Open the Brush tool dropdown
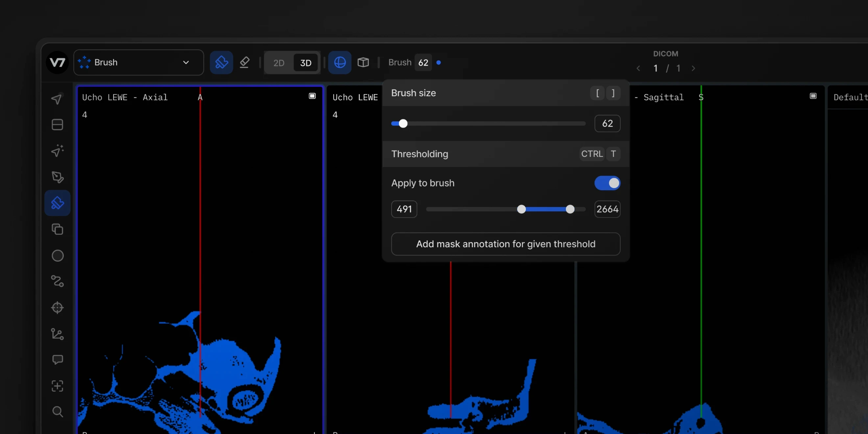 (138, 62)
